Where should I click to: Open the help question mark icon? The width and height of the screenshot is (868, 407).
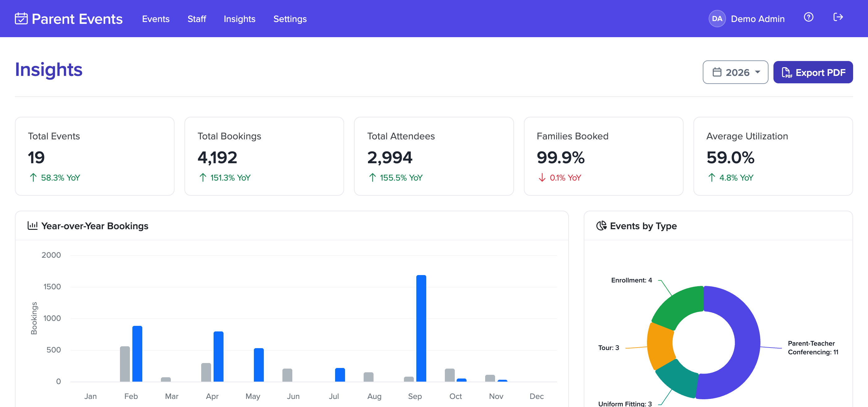[808, 17]
